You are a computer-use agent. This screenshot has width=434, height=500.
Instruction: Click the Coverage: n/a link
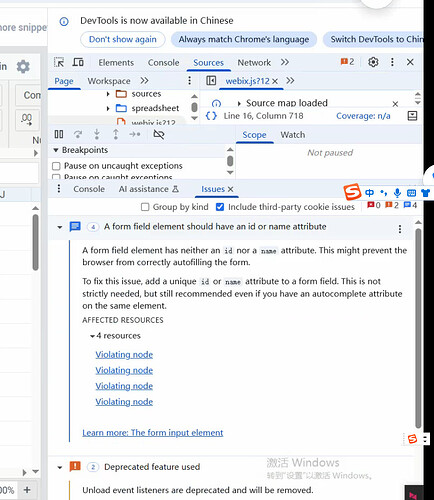tap(363, 116)
